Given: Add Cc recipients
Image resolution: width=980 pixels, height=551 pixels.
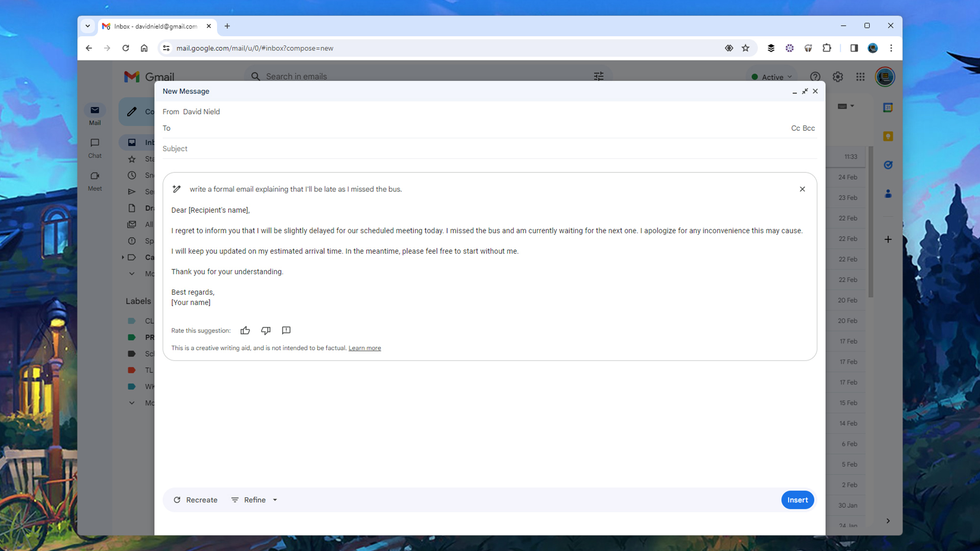Looking at the screenshot, I should point(795,128).
